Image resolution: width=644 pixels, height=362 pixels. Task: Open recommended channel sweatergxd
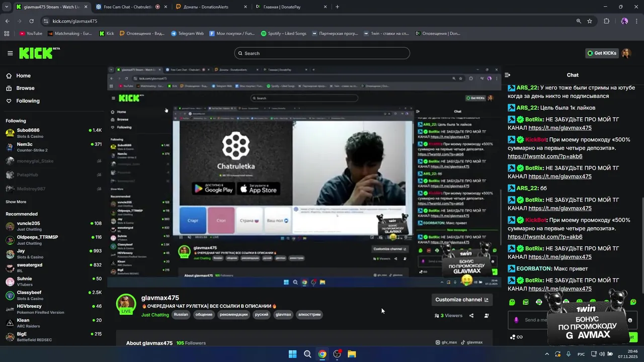click(x=53, y=267)
